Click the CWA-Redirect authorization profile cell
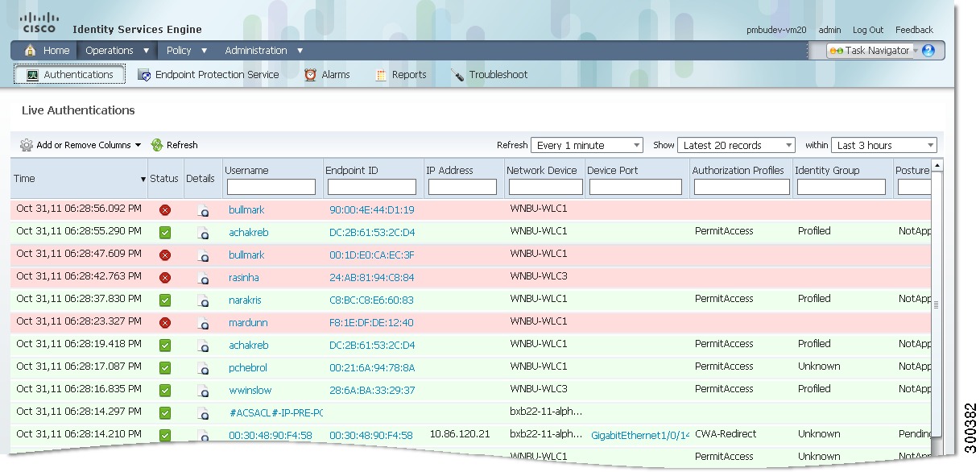 tap(726, 434)
